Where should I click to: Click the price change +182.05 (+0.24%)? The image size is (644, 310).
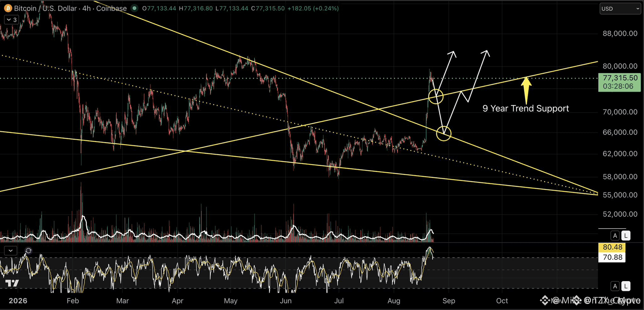313,8
